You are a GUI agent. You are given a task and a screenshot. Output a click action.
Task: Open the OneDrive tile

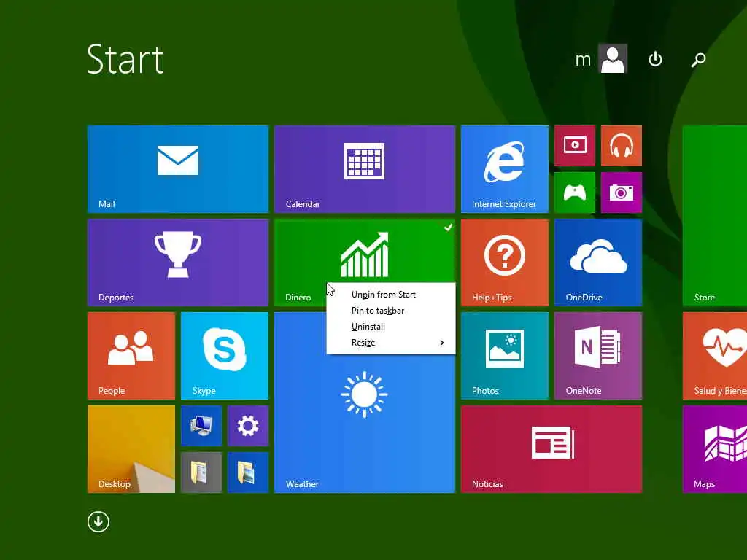coord(598,262)
